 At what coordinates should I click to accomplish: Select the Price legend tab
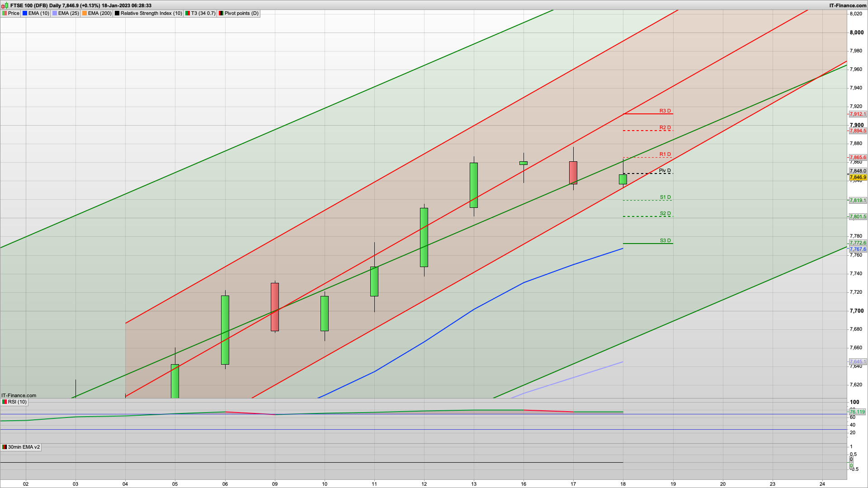[13, 13]
